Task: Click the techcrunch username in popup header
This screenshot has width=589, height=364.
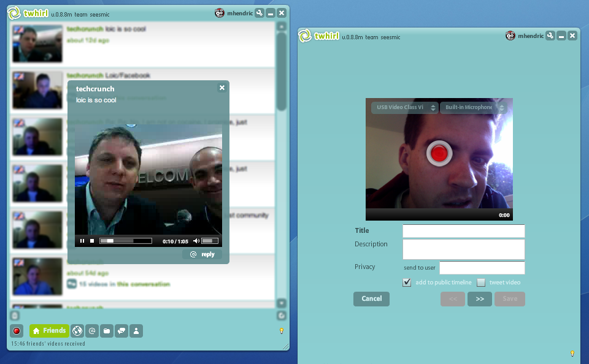Action: point(95,89)
